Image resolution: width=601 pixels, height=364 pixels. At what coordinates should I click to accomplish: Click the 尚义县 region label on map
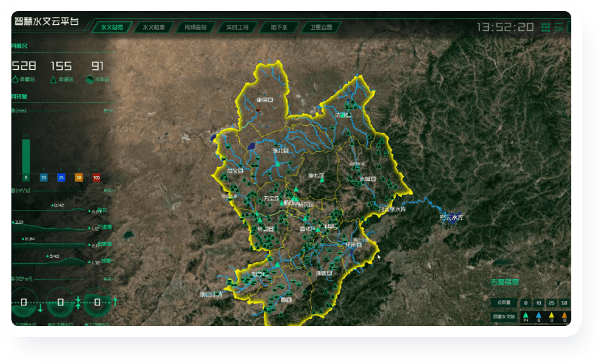coord(235,171)
